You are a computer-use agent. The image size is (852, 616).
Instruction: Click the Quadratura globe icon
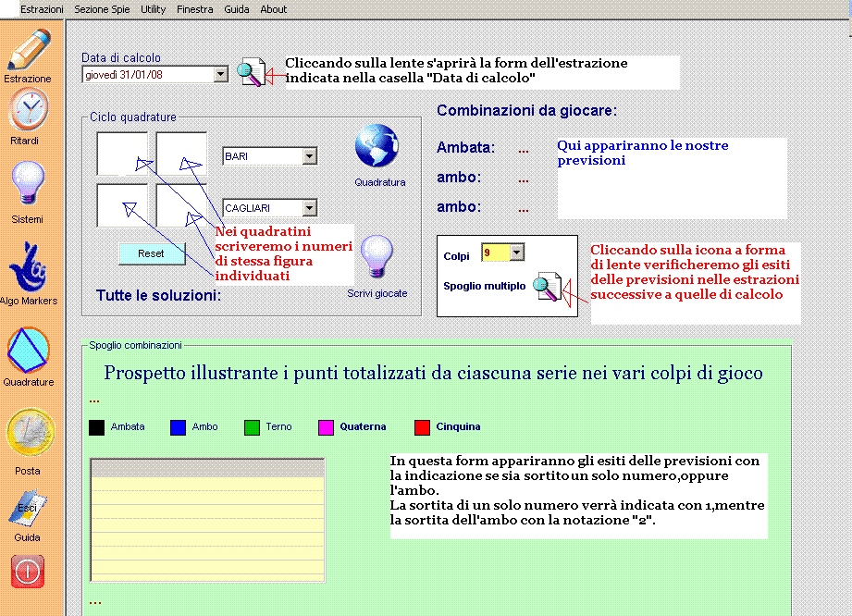pyautogui.click(x=377, y=145)
